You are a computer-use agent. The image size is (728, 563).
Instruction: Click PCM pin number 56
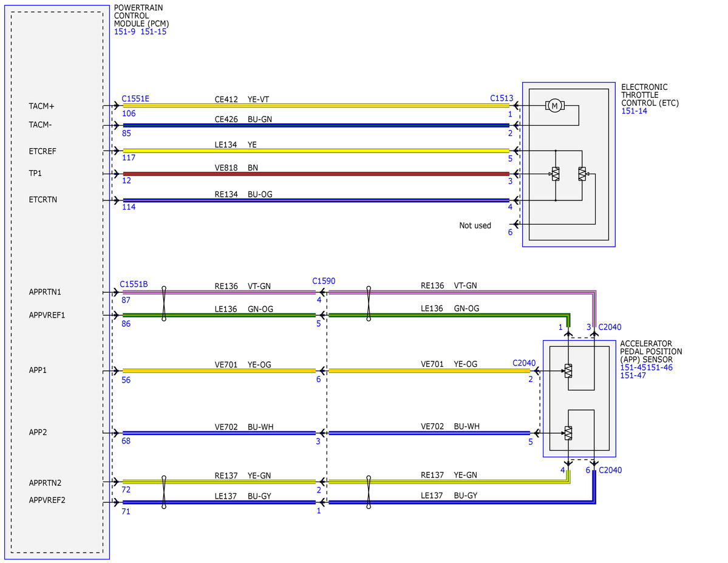click(126, 380)
